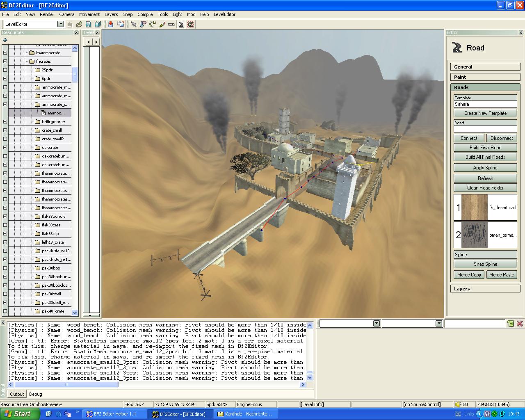Click the Apply Spline button
Screen dimensions: 525x420
[x=485, y=168]
